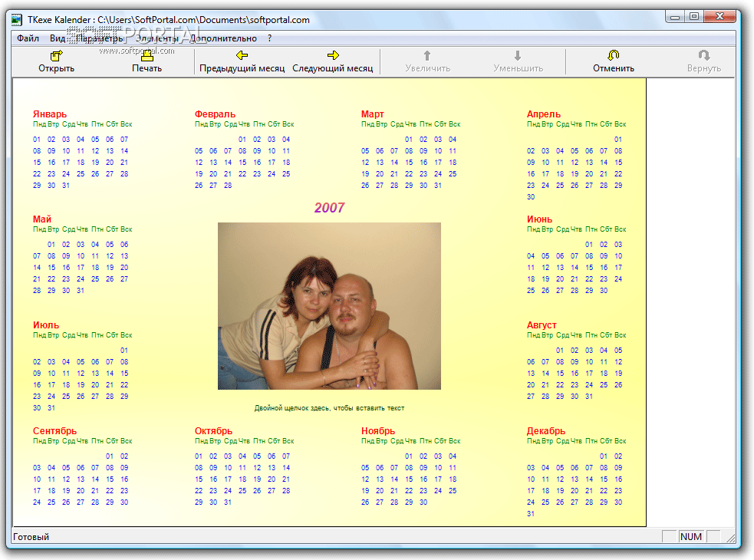Viewport: 754px width, 560px height.
Task: Click the TKexe Kalender title bar icon
Action: (x=17, y=20)
